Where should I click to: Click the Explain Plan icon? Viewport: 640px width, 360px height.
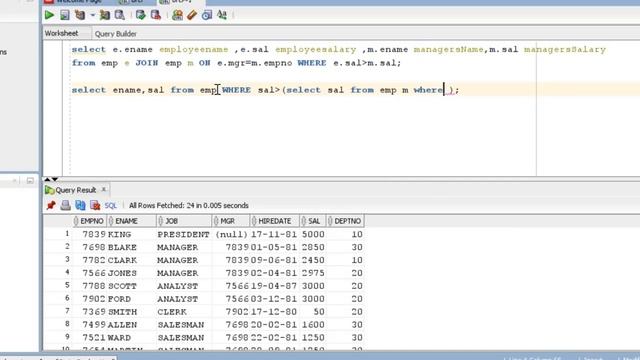(80, 15)
